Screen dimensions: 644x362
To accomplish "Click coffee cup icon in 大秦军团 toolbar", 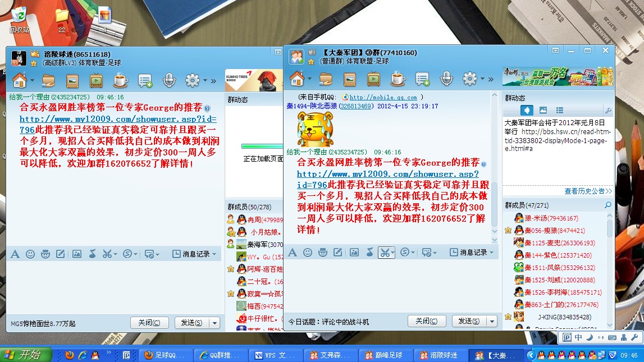I will click(397, 79).
